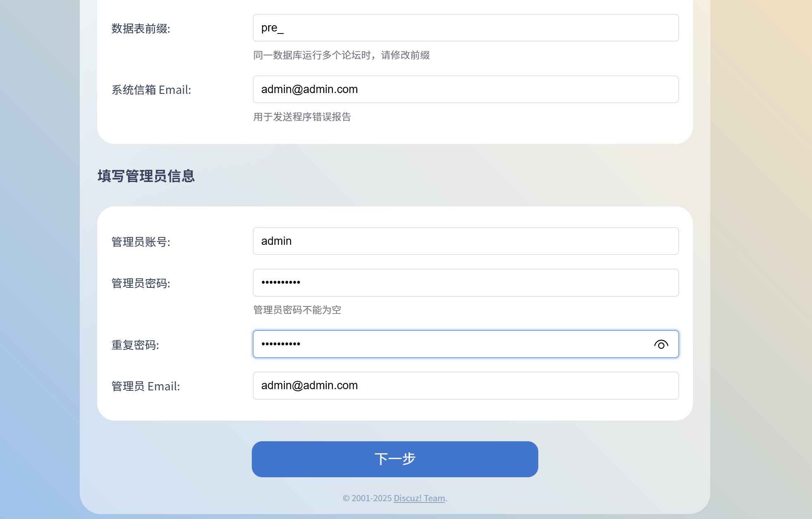Focus the 管理员密码 password field
Screen dimensions: 812x519
(466, 282)
